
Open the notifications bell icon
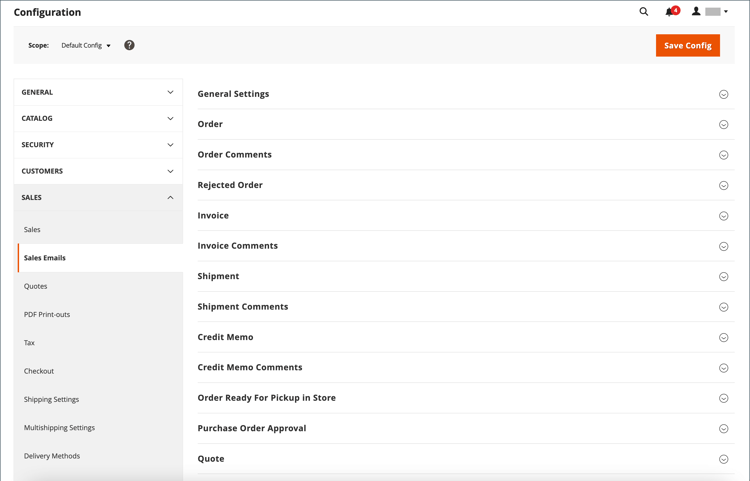tap(670, 12)
